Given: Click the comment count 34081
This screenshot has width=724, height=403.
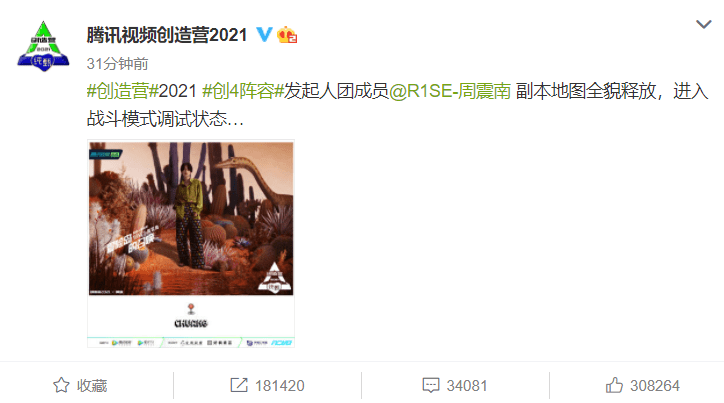Looking at the screenshot, I should pyautogui.click(x=467, y=385).
